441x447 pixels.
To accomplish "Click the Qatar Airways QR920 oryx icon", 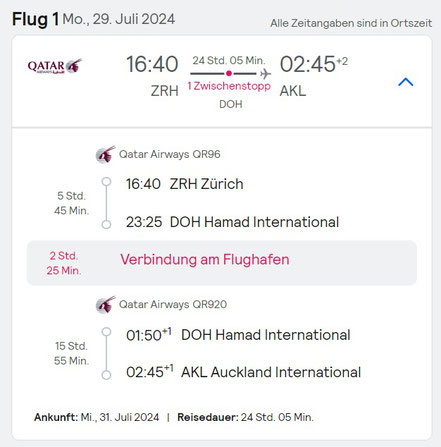I will pos(106,304).
